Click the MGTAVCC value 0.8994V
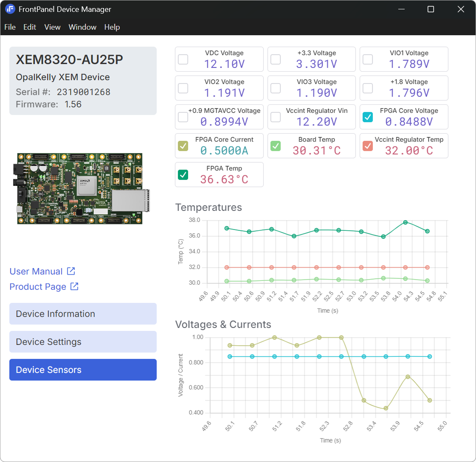 point(224,122)
